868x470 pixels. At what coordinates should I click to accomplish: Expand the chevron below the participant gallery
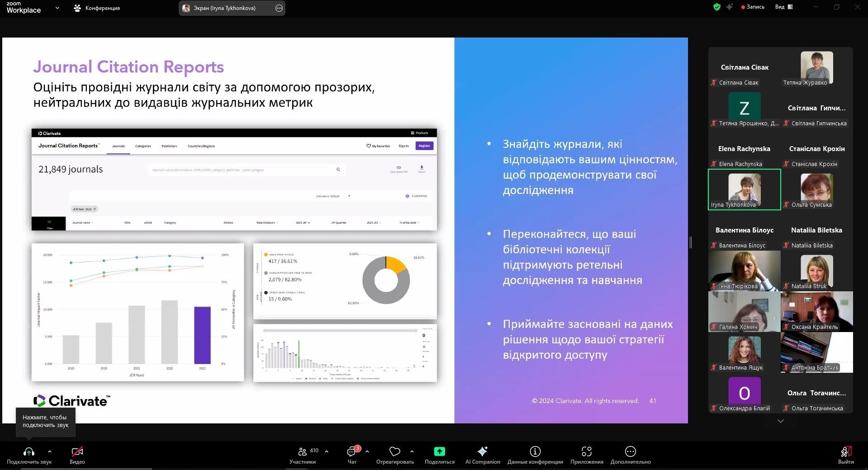780,421
